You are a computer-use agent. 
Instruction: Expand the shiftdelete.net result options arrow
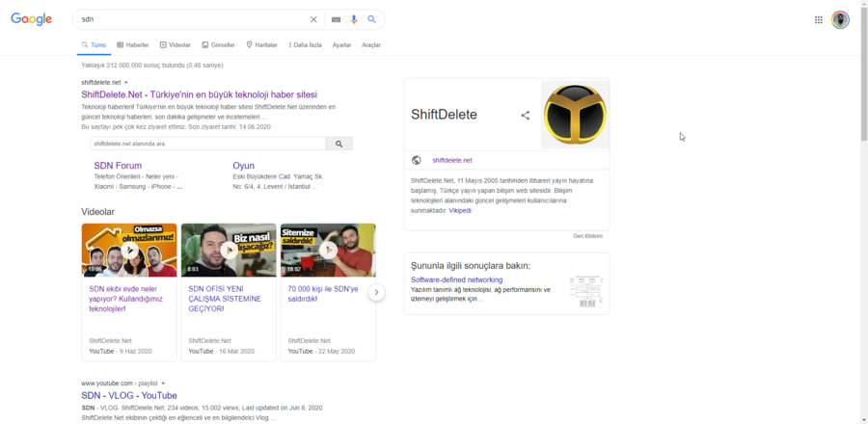(x=126, y=83)
